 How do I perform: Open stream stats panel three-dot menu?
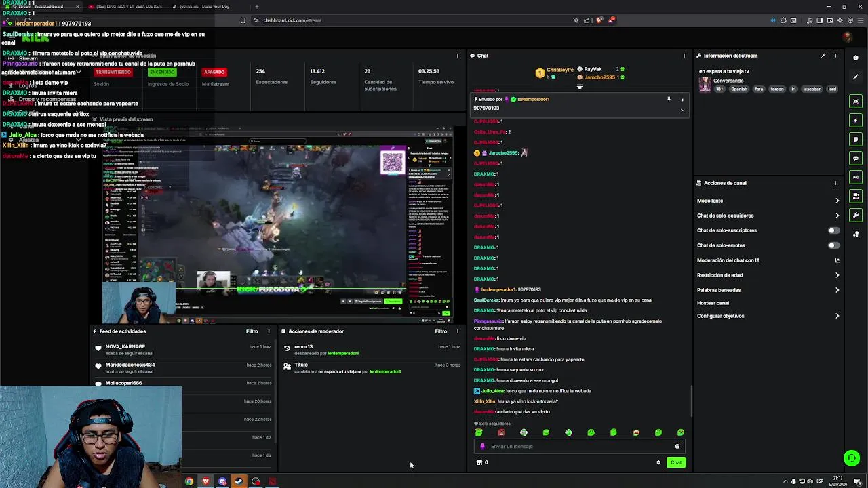(x=457, y=56)
